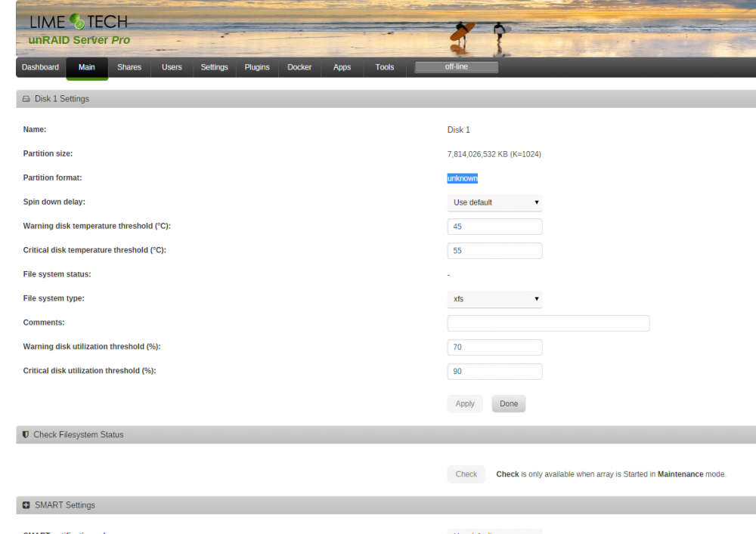The image size is (756, 534).
Task: Open the Spin down delay dropdown
Action: click(x=494, y=202)
